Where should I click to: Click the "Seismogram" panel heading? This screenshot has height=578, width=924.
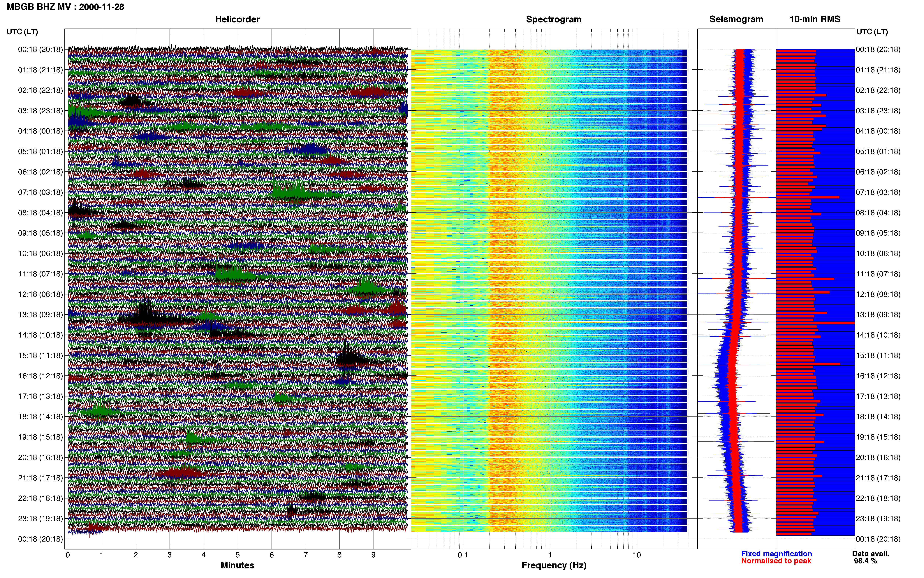pyautogui.click(x=736, y=19)
